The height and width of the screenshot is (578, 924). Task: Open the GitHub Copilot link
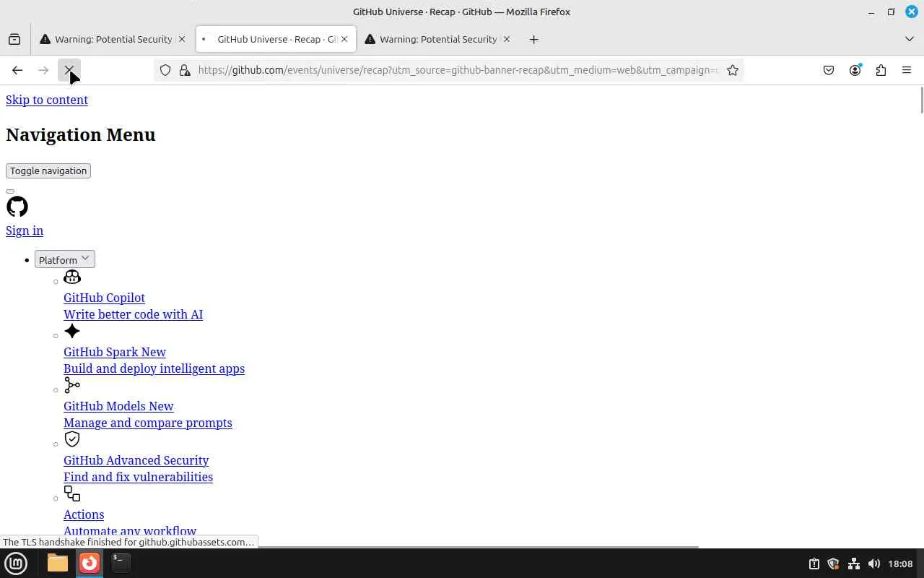[104, 298]
